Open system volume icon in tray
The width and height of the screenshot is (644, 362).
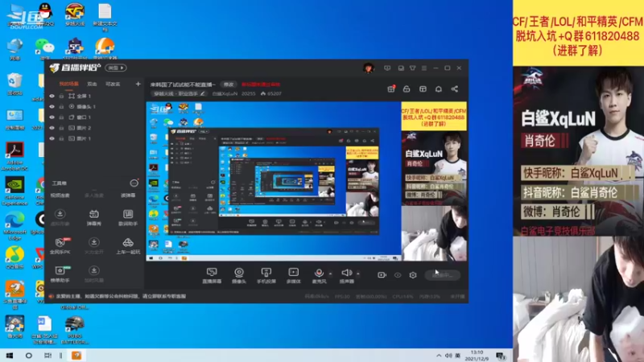click(x=448, y=356)
